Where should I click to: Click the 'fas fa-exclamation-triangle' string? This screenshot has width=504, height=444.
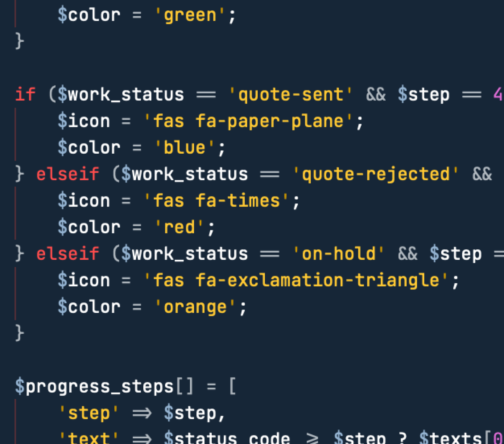(x=296, y=280)
